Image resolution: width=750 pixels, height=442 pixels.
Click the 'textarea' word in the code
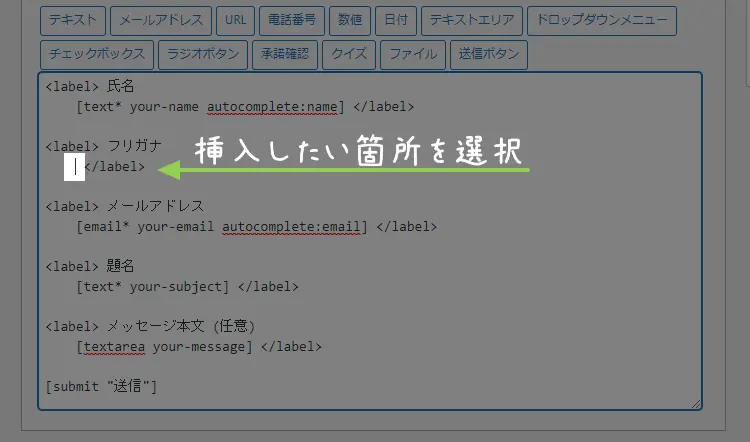[x=114, y=347]
